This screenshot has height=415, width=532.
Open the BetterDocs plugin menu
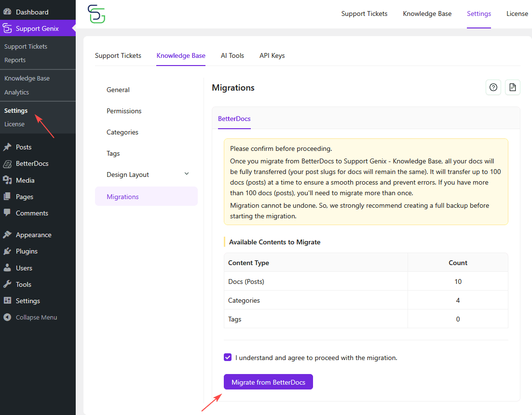click(35, 163)
